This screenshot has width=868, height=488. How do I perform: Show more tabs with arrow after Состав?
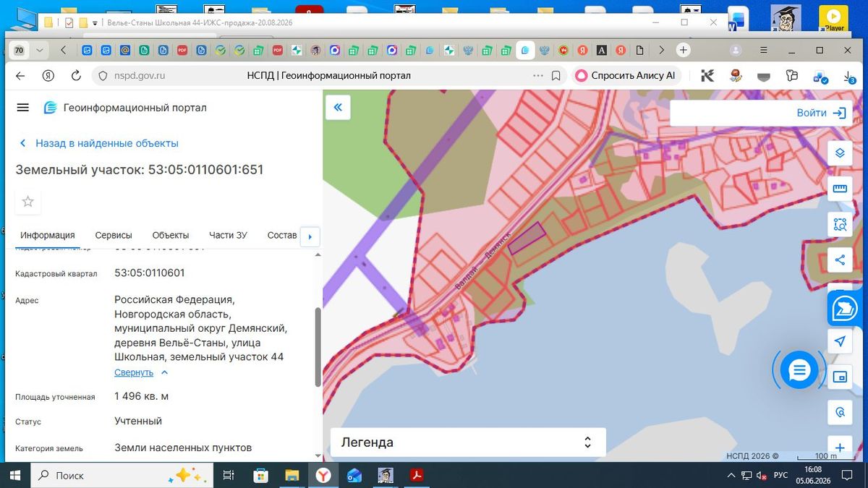(310, 236)
